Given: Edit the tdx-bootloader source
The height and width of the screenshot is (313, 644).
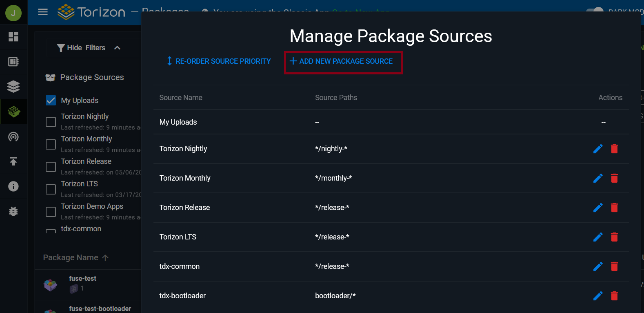Looking at the screenshot, I should (x=598, y=296).
